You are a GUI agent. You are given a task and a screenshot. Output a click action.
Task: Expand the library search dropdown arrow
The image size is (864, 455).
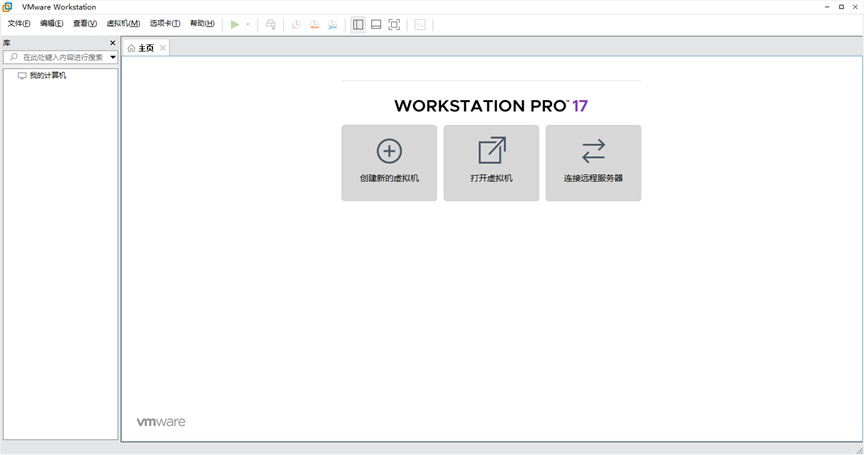[x=113, y=57]
